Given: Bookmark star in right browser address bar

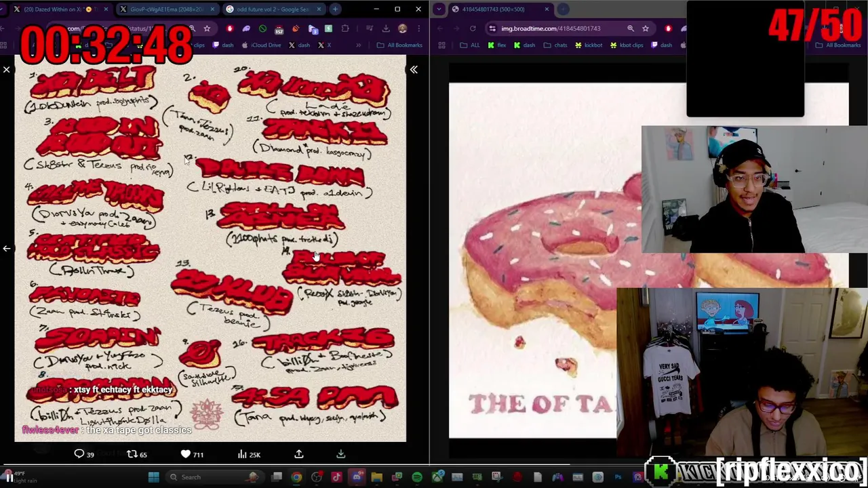Looking at the screenshot, I should (x=646, y=28).
